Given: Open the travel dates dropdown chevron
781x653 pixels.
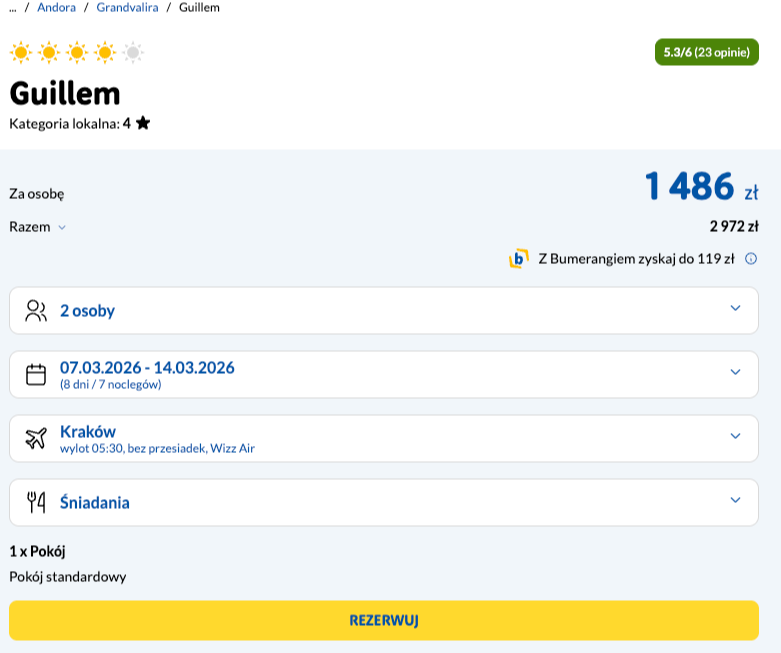Looking at the screenshot, I should coord(735,372).
